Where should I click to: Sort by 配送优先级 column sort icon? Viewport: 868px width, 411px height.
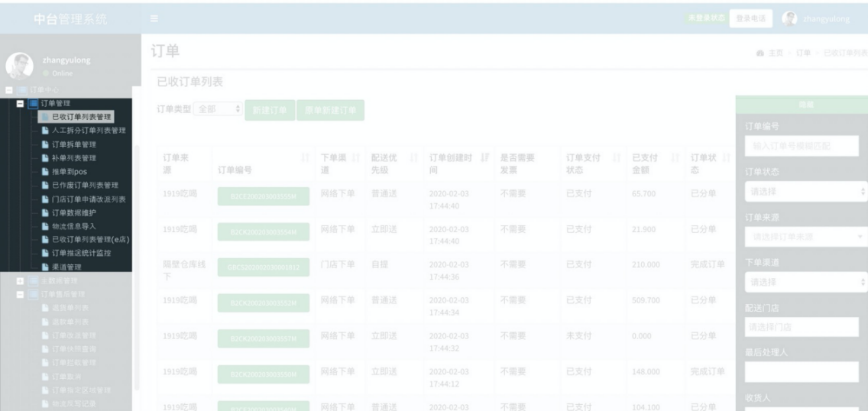pyautogui.click(x=413, y=158)
